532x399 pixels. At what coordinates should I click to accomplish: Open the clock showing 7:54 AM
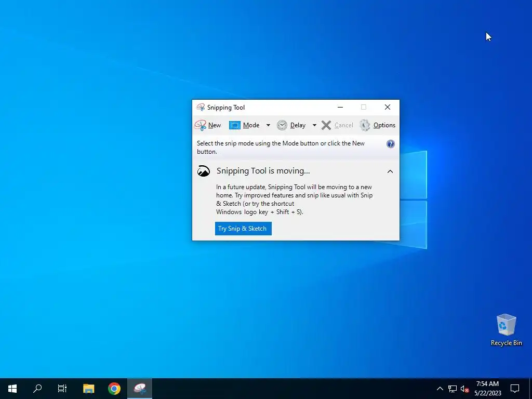[x=487, y=389]
